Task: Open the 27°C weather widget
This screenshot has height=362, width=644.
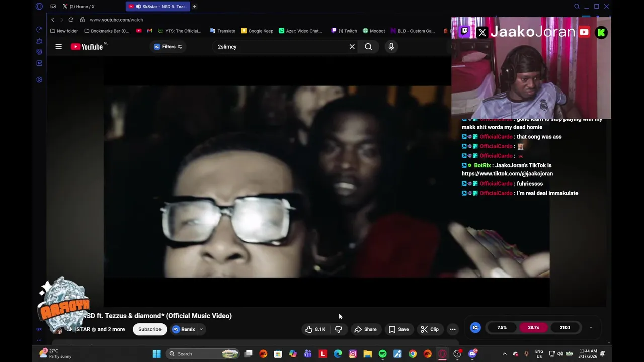Action: click(56, 354)
